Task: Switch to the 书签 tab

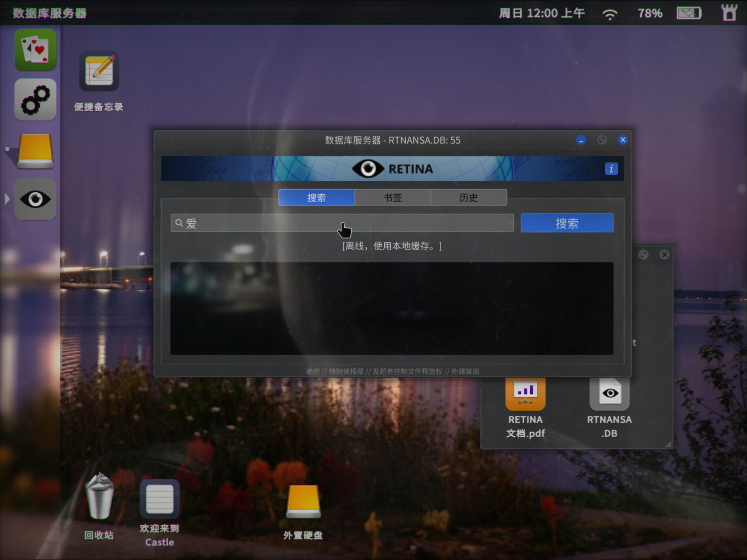Action: [392, 198]
